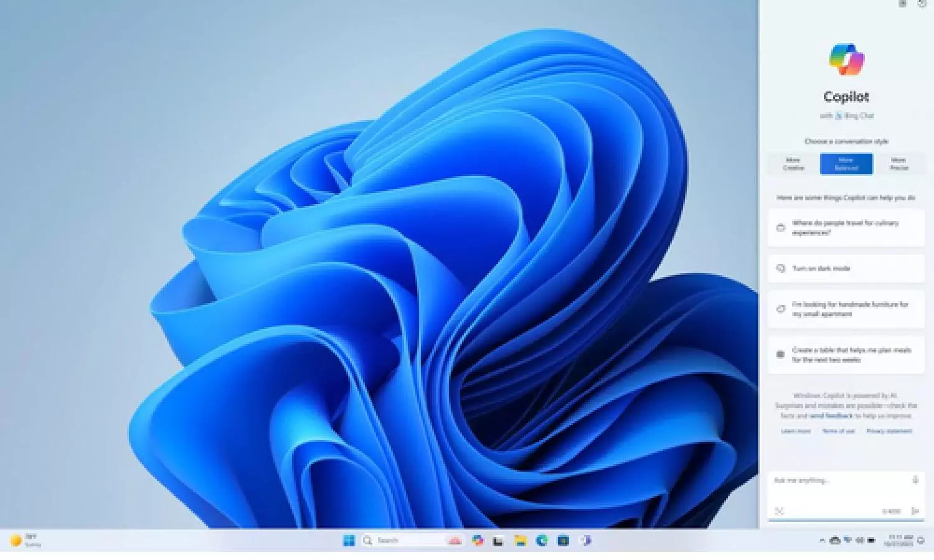Select More Creative conversation style

point(793,164)
